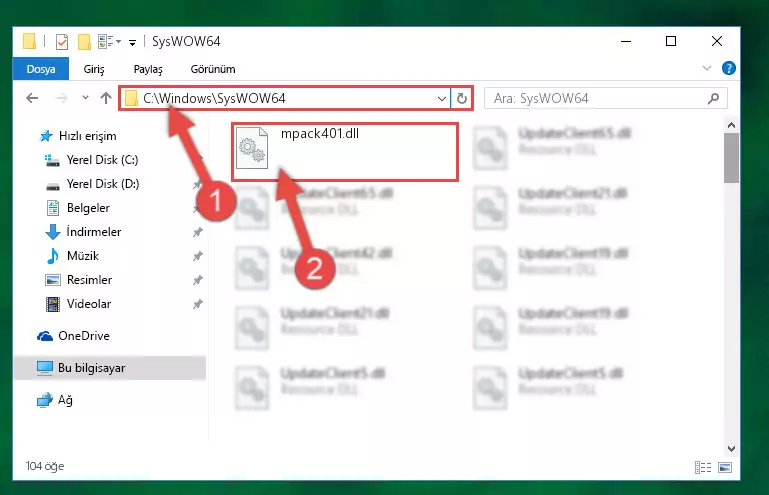Click the mpack401.dll file name
Screen dimensions: 769x495
tap(320, 133)
